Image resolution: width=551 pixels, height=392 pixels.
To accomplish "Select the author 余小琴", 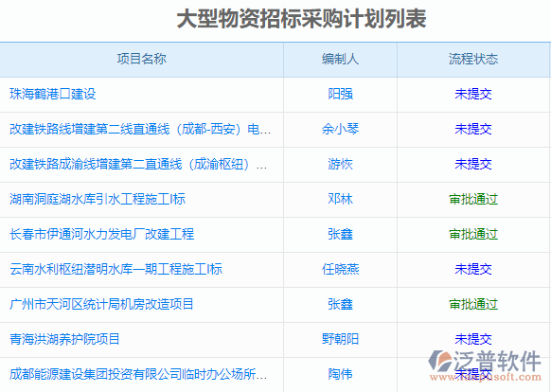I will (340, 129).
